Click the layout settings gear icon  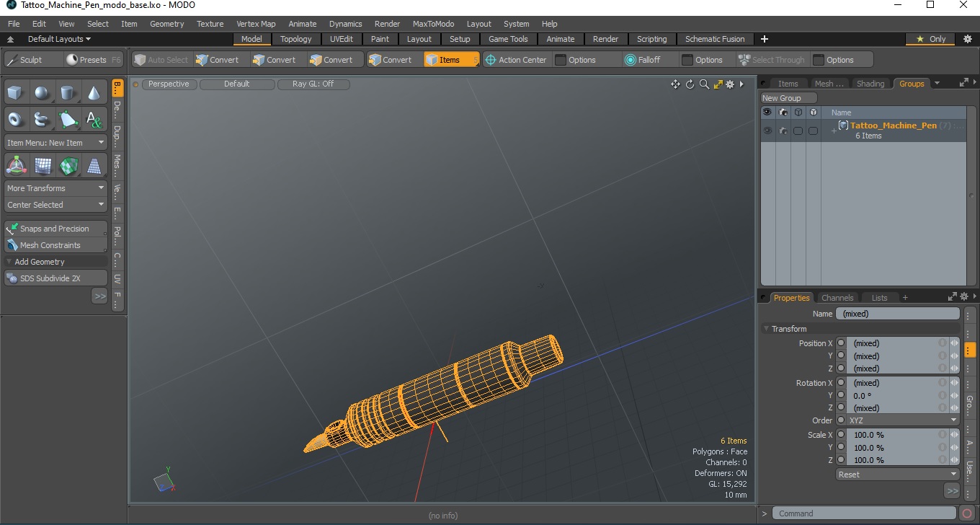(x=968, y=39)
